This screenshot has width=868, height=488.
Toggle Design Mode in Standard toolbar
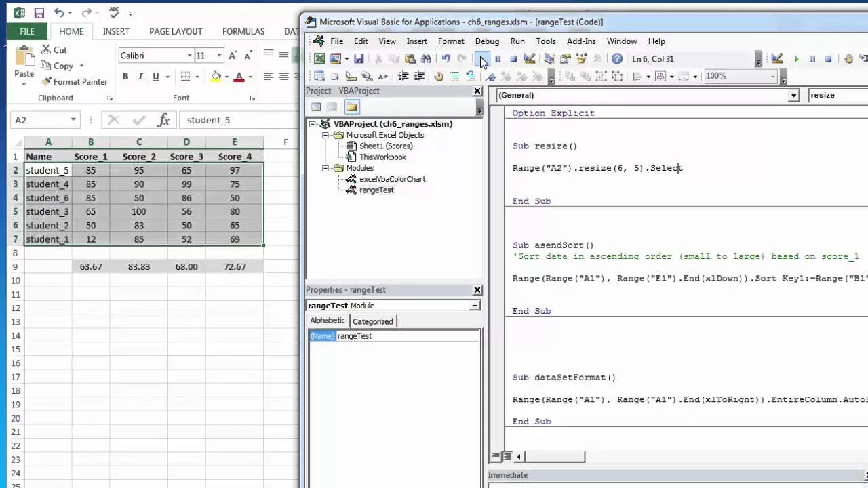pos(530,59)
